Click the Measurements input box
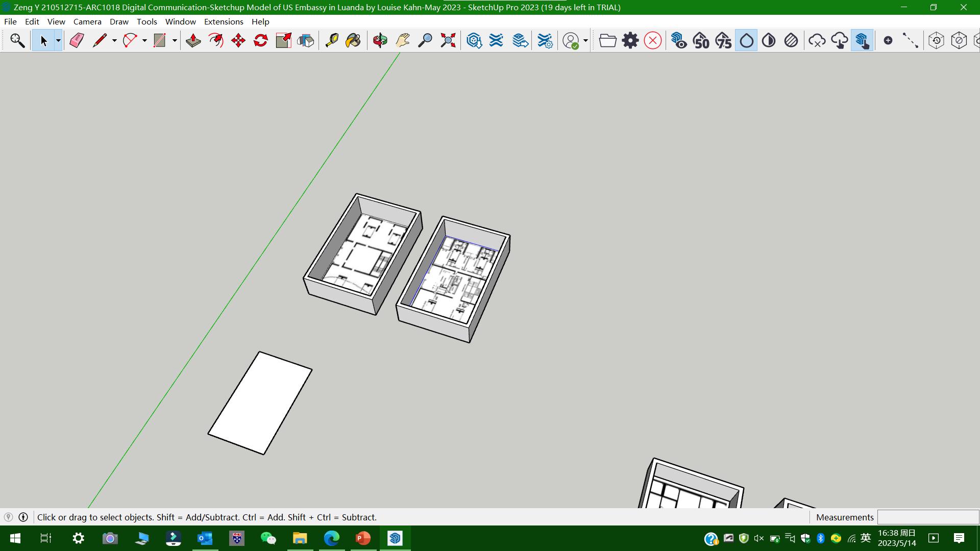The width and height of the screenshot is (980, 551). pos(927,517)
